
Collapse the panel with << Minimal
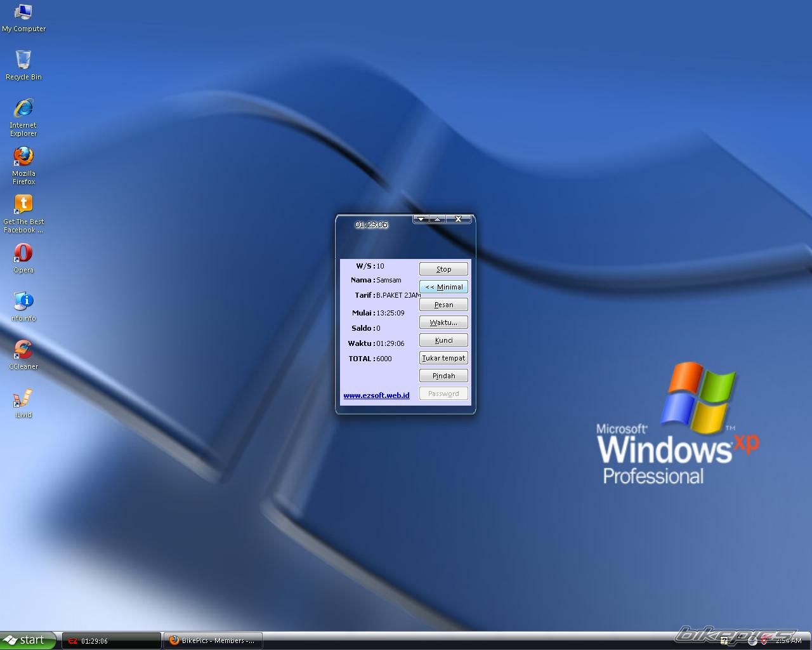point(443,287)
